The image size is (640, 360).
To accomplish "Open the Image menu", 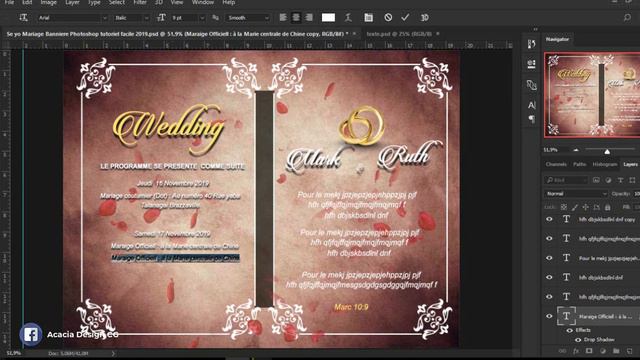I will tap(49, 2).
